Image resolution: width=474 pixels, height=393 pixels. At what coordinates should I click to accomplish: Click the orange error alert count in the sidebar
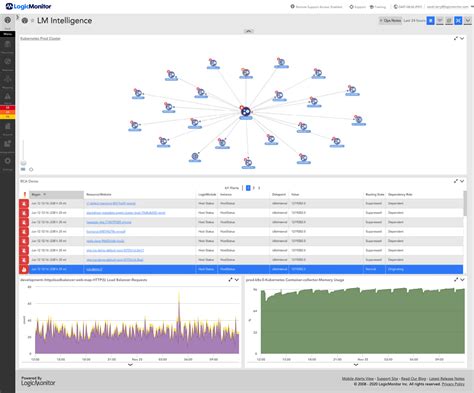coord(7,112)
